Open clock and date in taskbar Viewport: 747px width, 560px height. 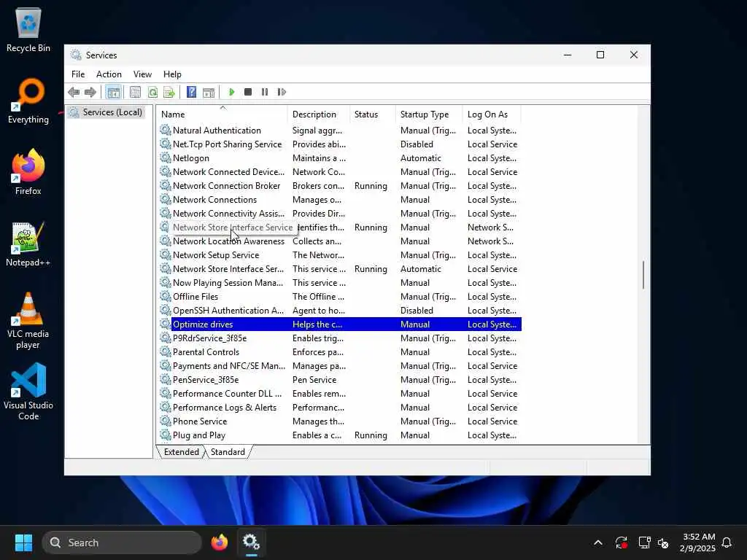(x=698, y=542)
